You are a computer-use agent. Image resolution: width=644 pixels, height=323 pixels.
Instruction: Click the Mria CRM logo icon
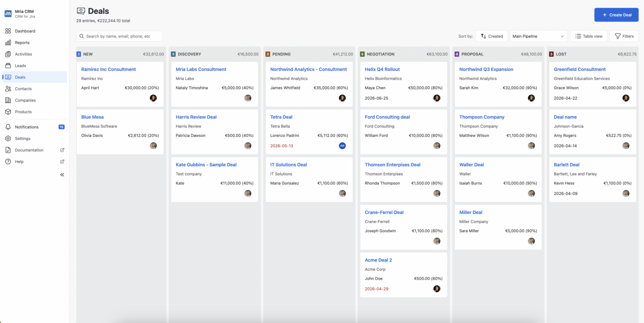pos(8,13)
